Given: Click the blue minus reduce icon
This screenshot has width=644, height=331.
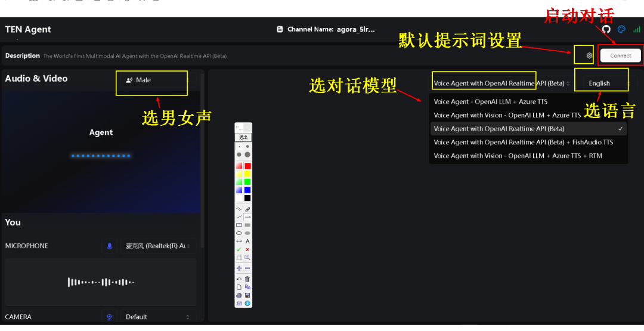Looking at the screenshot, I should [247, 268].
